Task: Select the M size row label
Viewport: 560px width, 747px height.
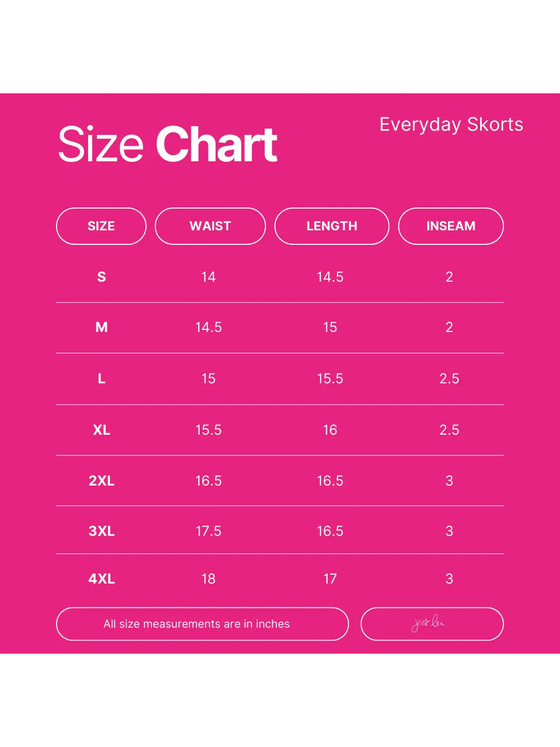Action: tap(102, 327)
